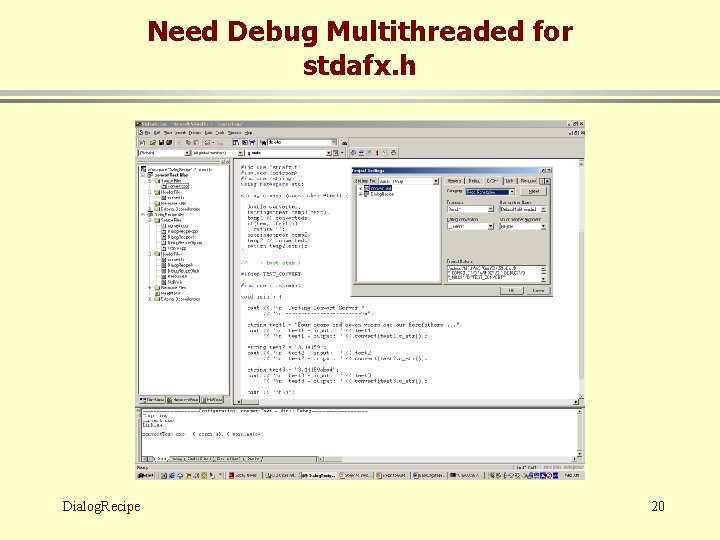The width and height of the screenshot is (720, 540).
Task: Click inside the Project Options text box
Action: [494, 274]
